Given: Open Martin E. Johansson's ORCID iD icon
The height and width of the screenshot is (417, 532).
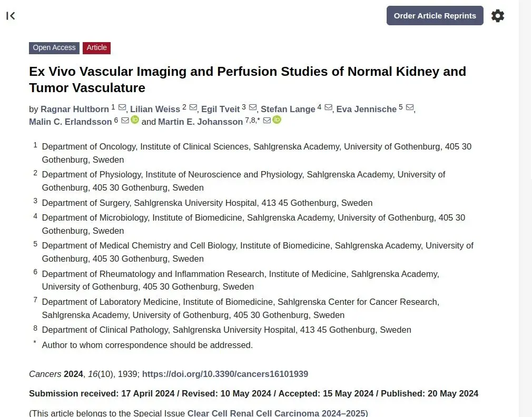Looking at the screenshot, I should click(277, 120).
